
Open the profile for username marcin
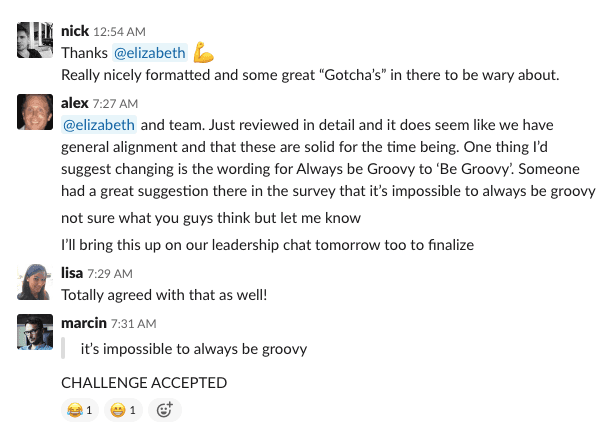point(82,323)
